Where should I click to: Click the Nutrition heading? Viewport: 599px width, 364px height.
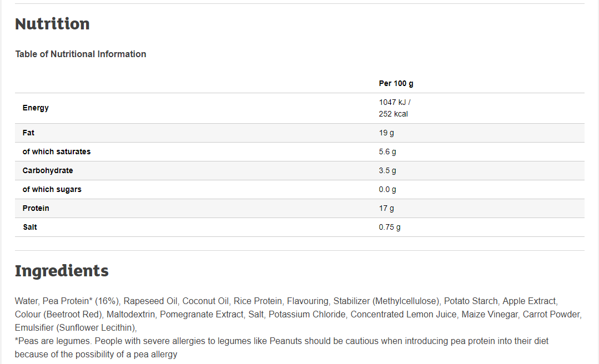point(52,24)
